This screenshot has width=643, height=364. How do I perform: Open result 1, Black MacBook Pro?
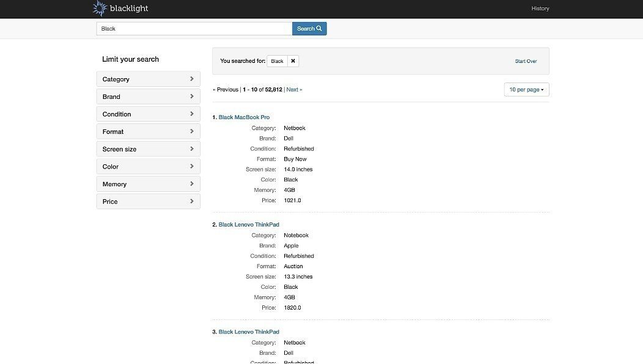tap(244, 117)
